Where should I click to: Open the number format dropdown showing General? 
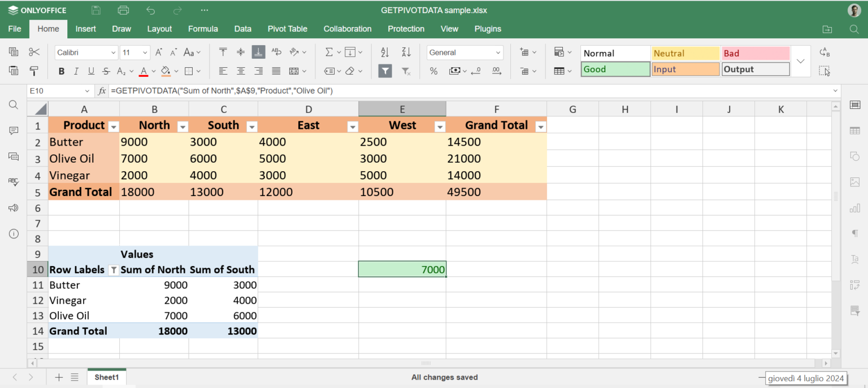coord(465,52)
